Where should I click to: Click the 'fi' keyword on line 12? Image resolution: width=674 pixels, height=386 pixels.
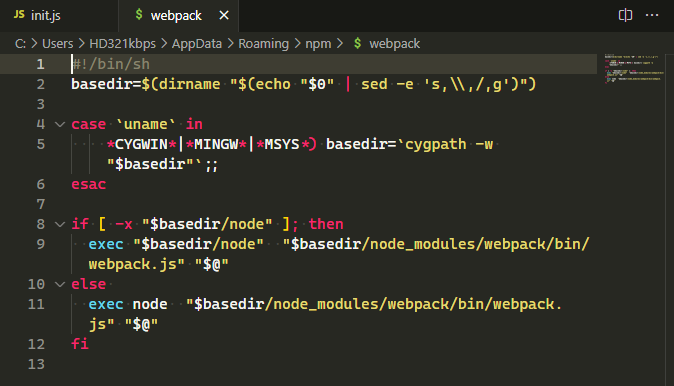[x=80, y=344]
